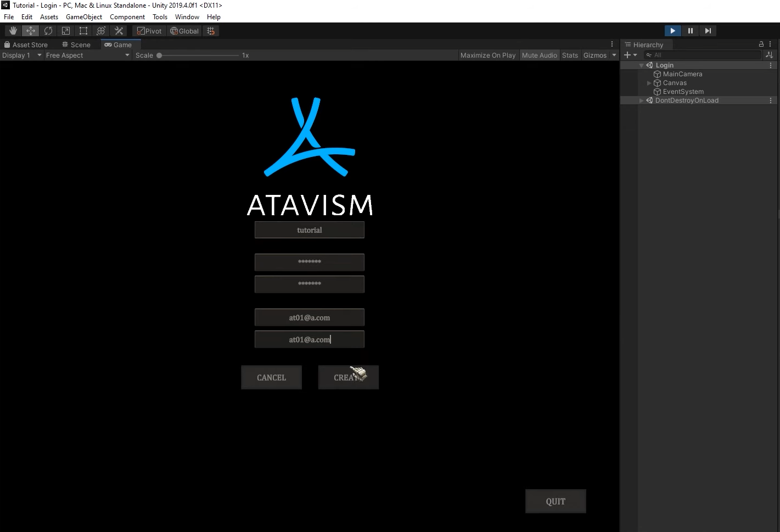This screenshot has height=532, width=780.
Task: Click the CANCEL button
Action: (x=271, y=378)
